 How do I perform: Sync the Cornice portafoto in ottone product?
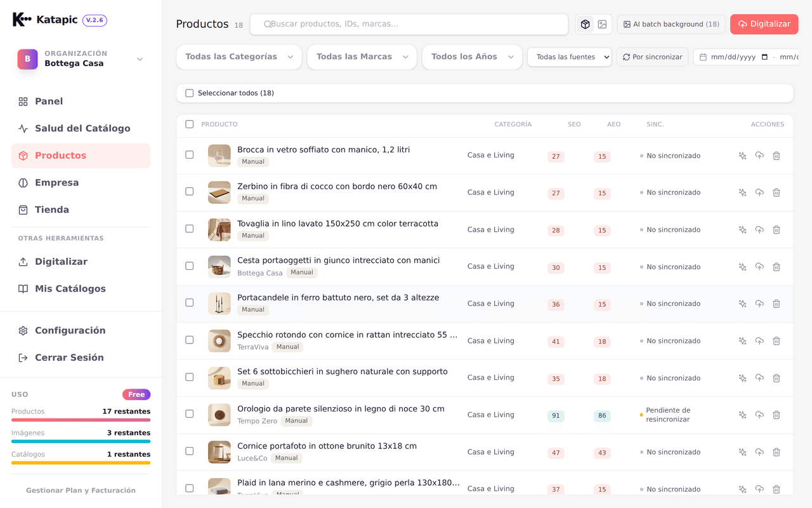coord(759,452)
